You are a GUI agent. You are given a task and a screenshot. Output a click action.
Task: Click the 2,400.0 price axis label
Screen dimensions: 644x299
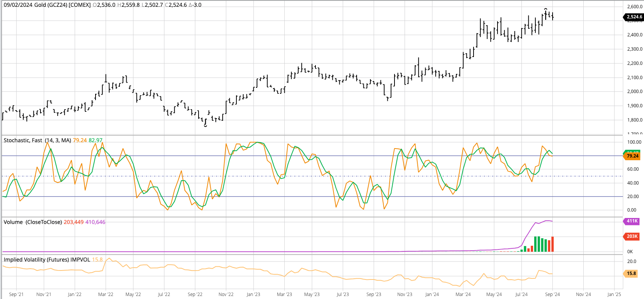635,35
